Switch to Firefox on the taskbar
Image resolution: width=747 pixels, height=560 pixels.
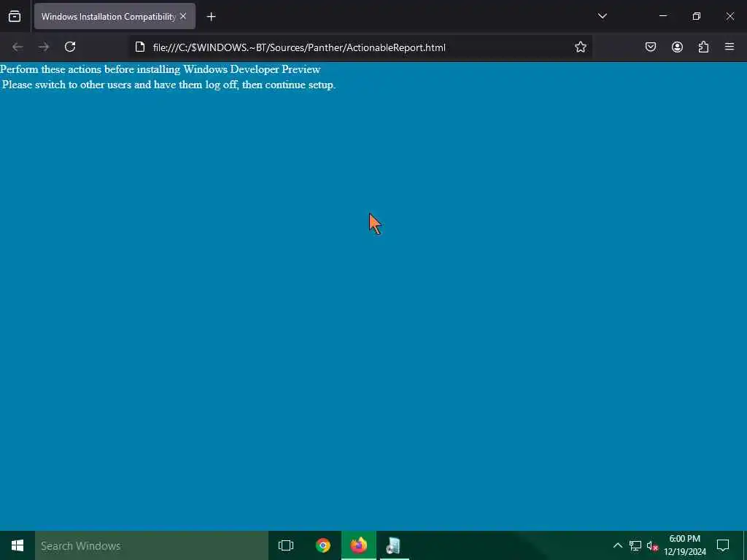point(359,545)
